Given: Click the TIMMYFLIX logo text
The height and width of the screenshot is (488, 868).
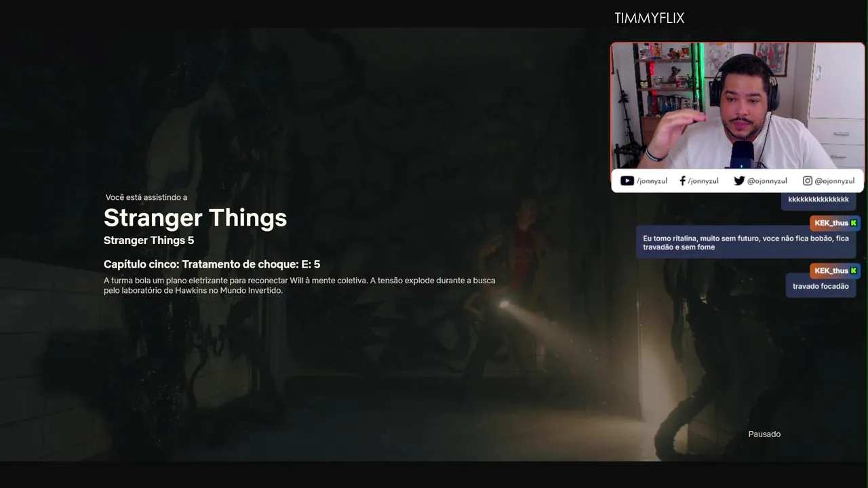Looking at the screenshot, I should coord(649,18).
